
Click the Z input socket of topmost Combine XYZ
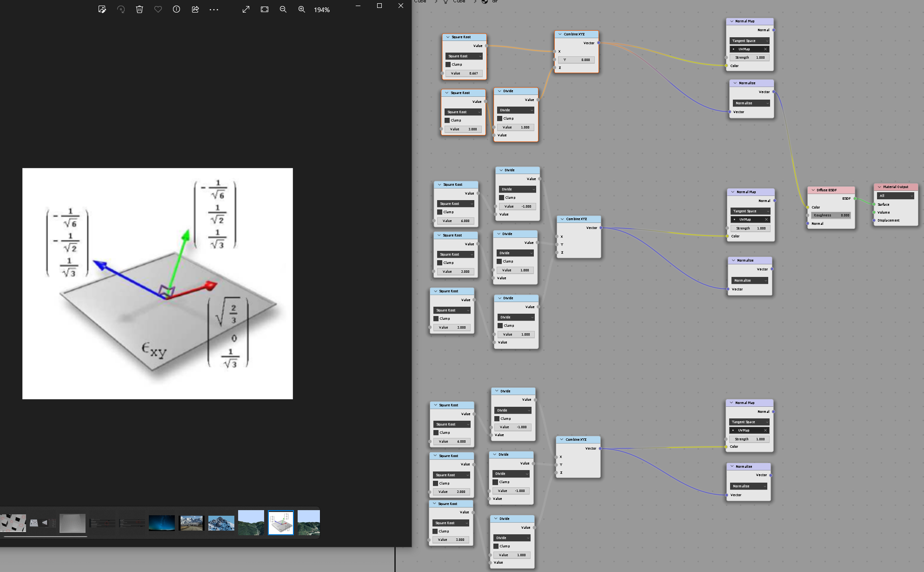click(x=555, y=68)
